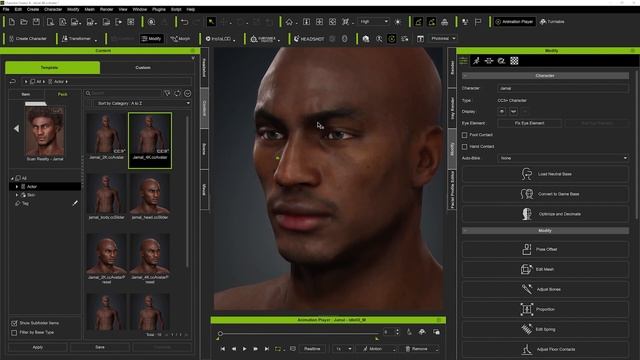
Task: Click the back arrow in Content breadcrumb
Action: point(13,81)
